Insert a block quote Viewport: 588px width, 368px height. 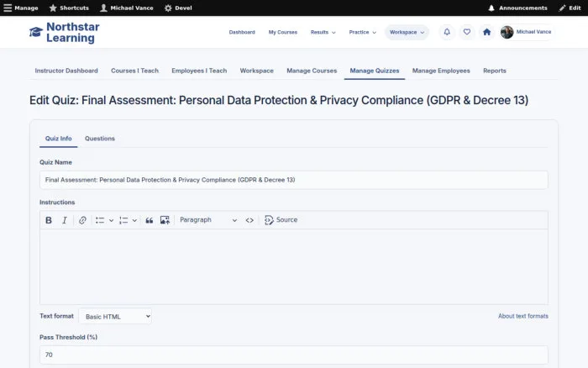tap(150, 220)
